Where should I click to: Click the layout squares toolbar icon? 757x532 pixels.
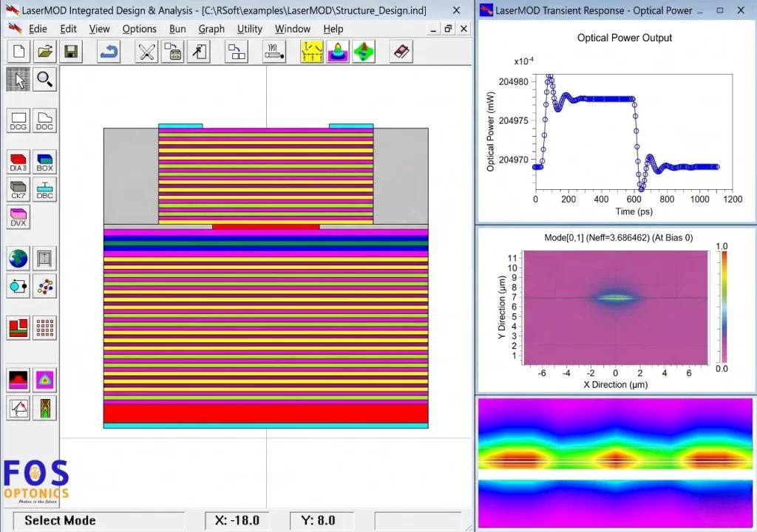click(x=237, y=51)
